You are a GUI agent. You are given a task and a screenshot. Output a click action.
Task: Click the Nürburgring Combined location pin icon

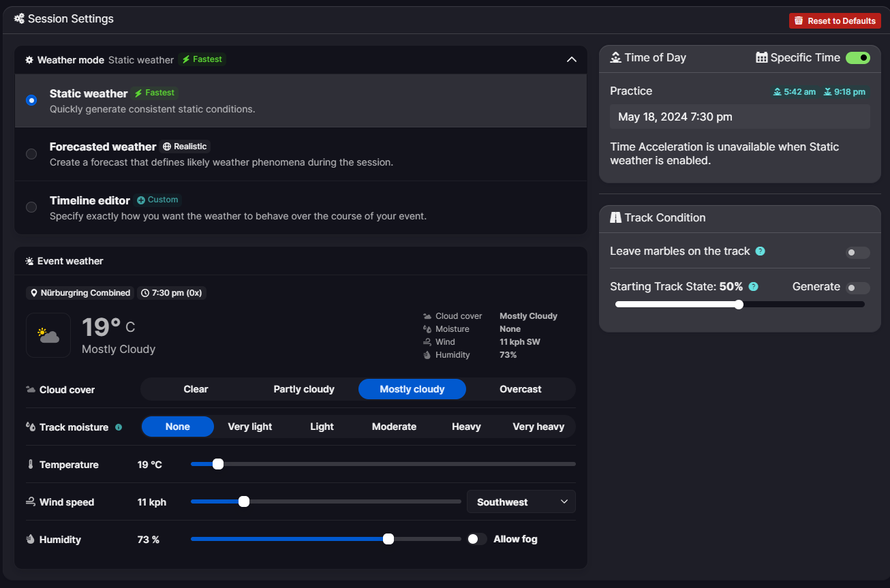tap(34, 293)
